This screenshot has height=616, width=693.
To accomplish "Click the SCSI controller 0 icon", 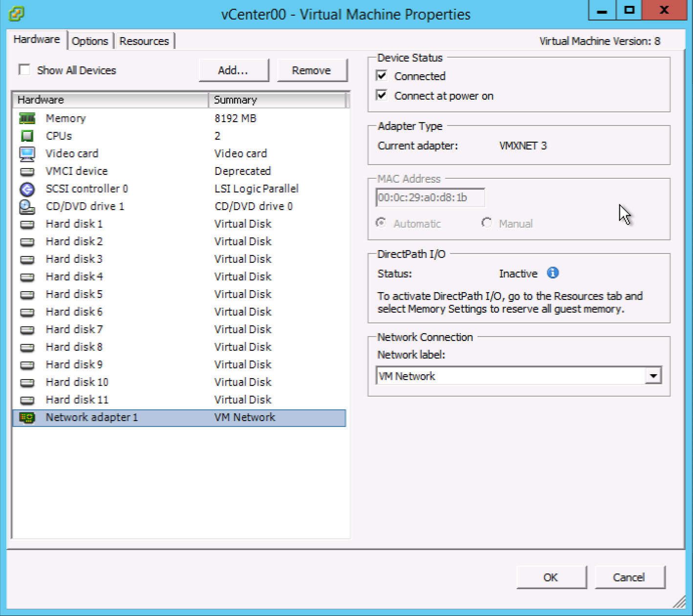I will tap(27, 189).
